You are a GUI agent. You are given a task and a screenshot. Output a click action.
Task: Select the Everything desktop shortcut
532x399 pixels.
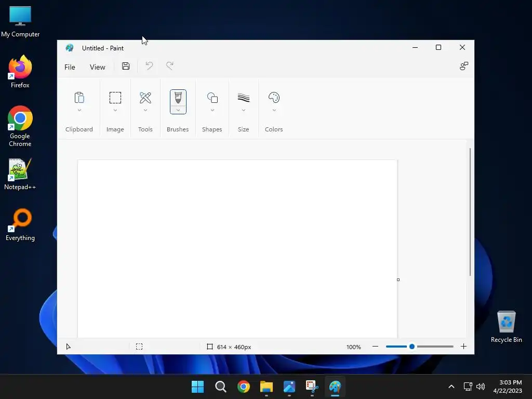click(20, 225)
